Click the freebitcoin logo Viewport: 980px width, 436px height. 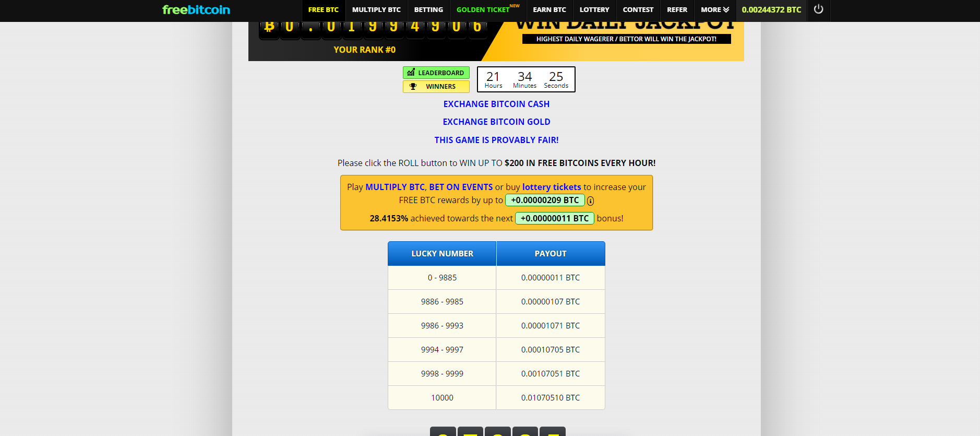[196, 9]
